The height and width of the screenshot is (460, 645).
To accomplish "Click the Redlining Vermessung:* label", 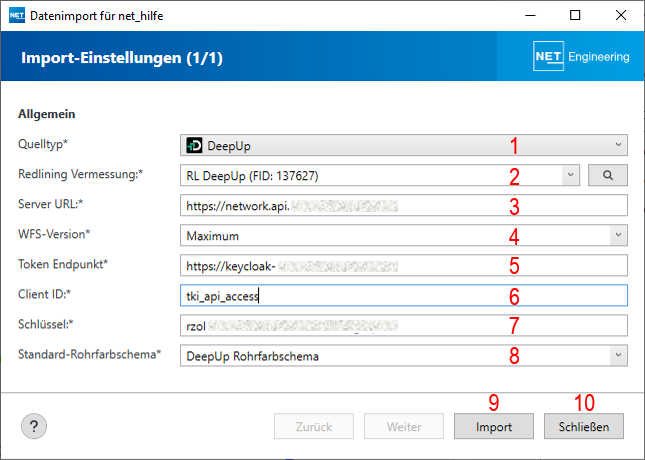I will [x=80, y=174].
